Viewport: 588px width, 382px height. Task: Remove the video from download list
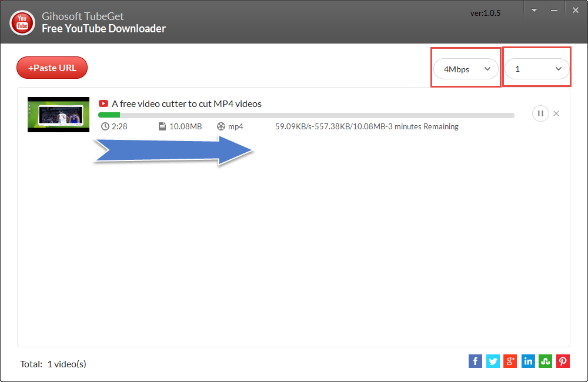pos(556,113)
